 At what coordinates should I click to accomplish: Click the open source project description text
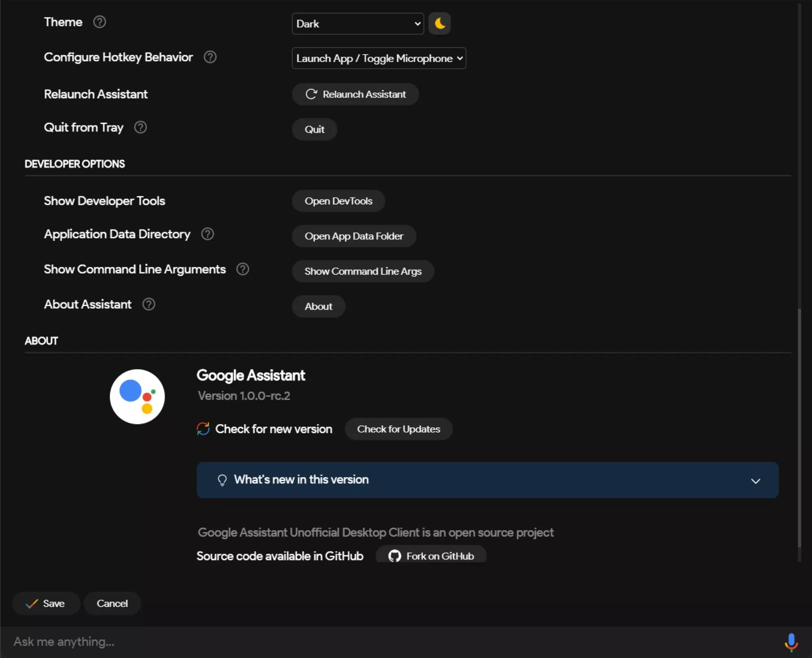[376, 533]
